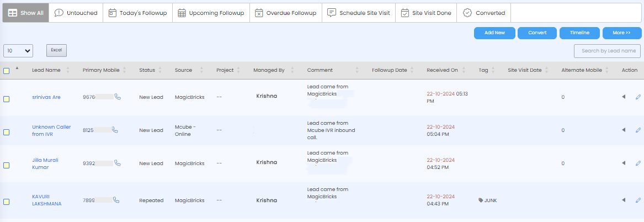
Task: Check the Unknown Caller from IVR checkbox
Action: pyautogui.click(x=6, y=132)
